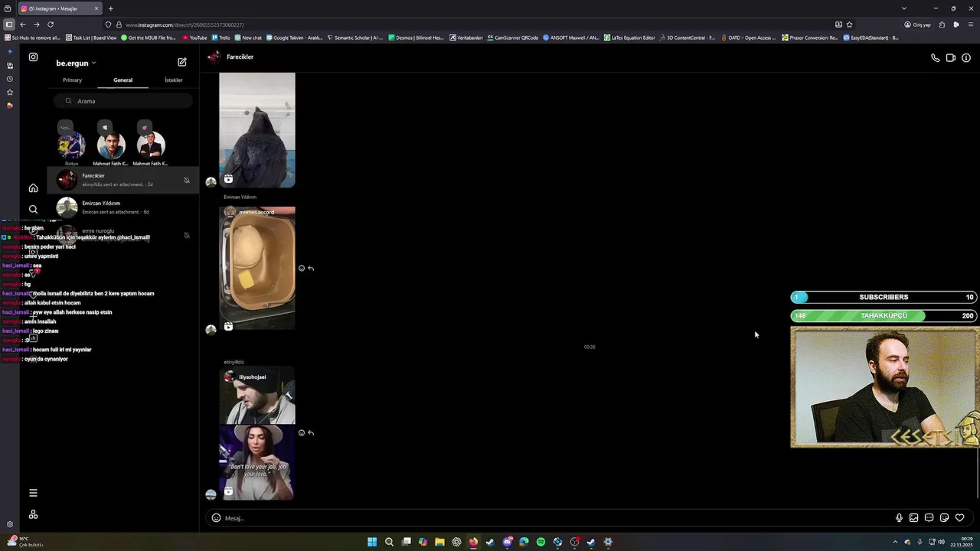Go to the Instagram Home icon
The width and height of the screenshot is (980, 551).
(x=33, y=187)
